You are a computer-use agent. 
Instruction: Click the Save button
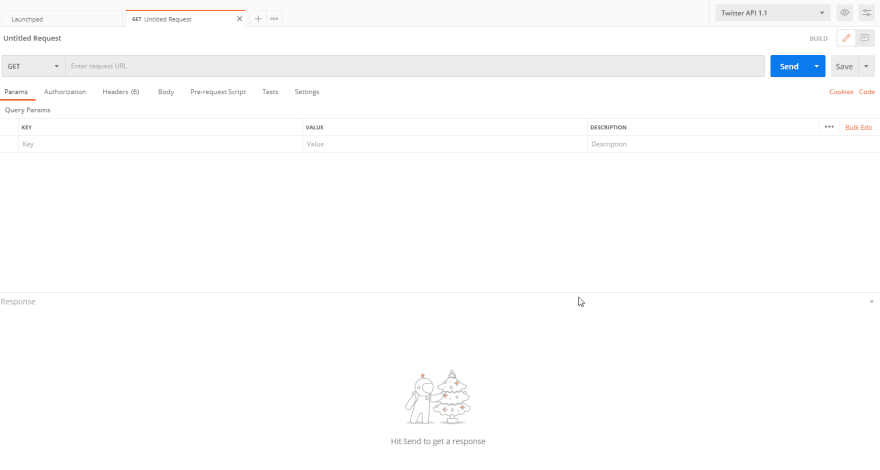click(844, 66)
